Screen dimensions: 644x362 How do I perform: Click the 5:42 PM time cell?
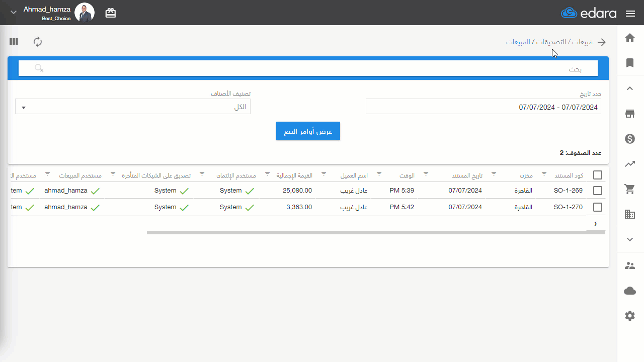402,207
